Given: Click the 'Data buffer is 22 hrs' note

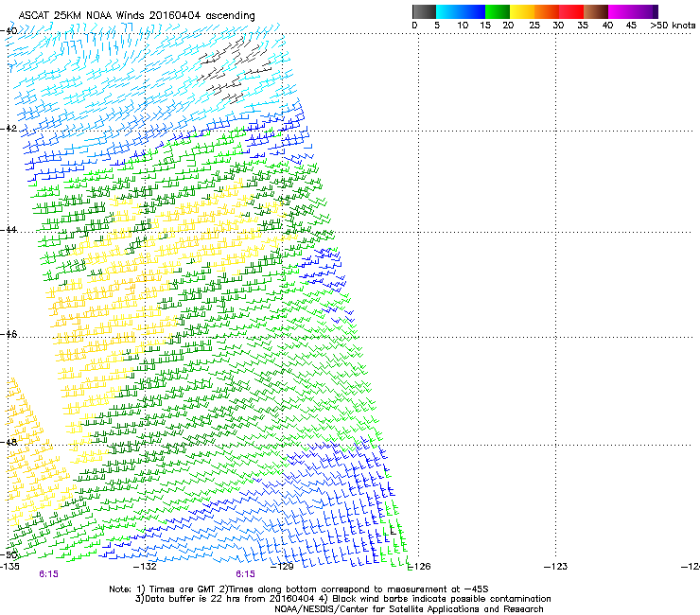Looking at the screenshot, I should tap(342, 599).
